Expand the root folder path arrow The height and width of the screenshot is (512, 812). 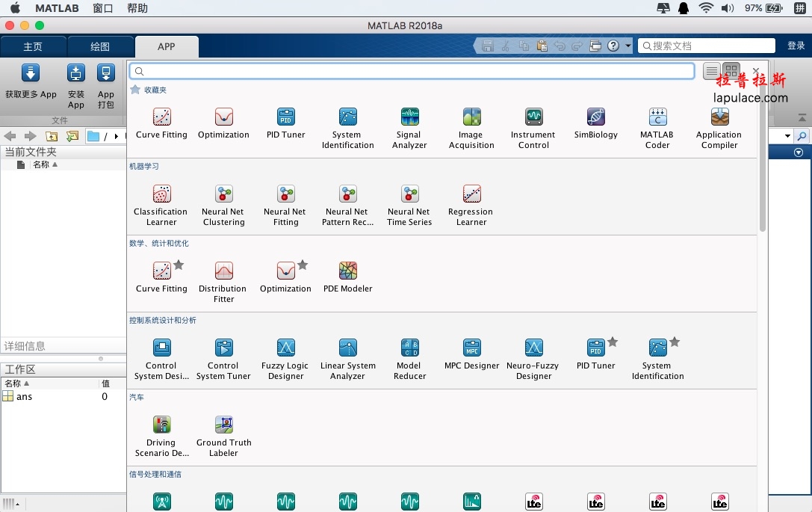(x=117, y=136)
